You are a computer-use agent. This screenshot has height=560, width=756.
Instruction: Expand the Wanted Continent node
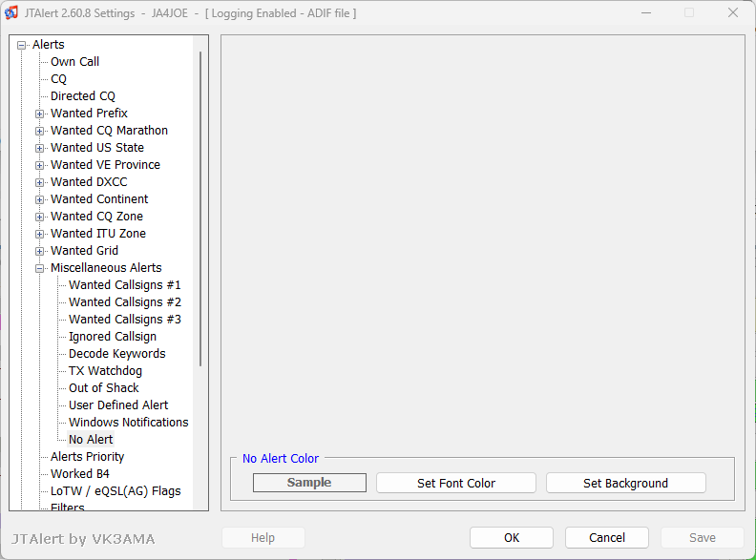(x=39, y=199)
